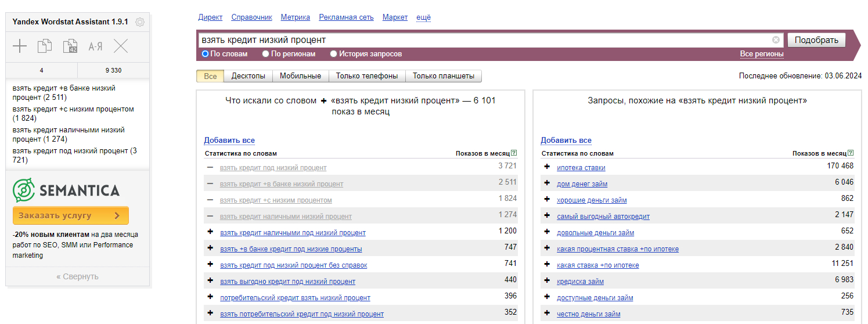This screenshot has width=868, height=324.
Task: Add 'самый выгодный автокредит' with plus icon
Action: [x=547, y=216]
